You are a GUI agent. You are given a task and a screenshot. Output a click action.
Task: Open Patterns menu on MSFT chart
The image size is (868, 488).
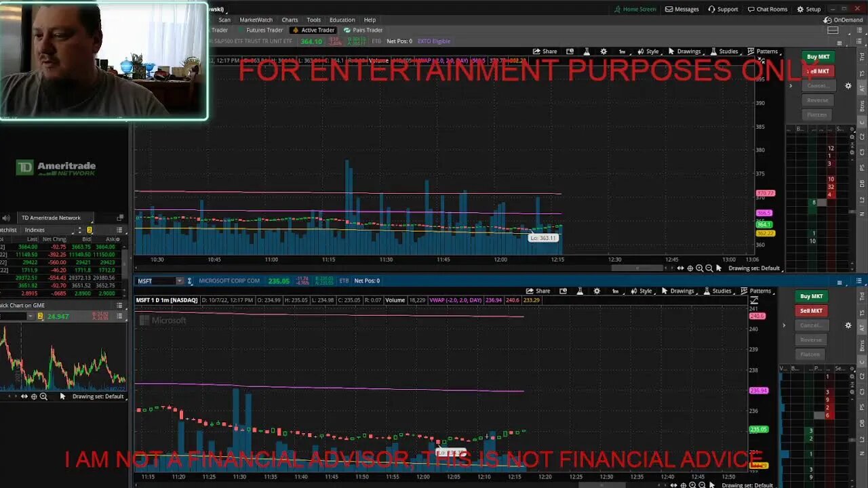(756, 291)
